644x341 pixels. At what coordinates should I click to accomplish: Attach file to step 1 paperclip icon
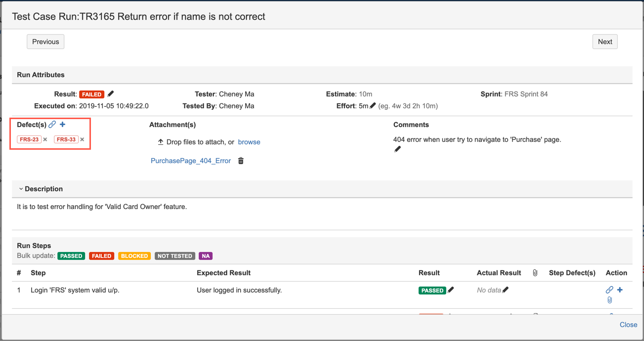tap(609, 300)
